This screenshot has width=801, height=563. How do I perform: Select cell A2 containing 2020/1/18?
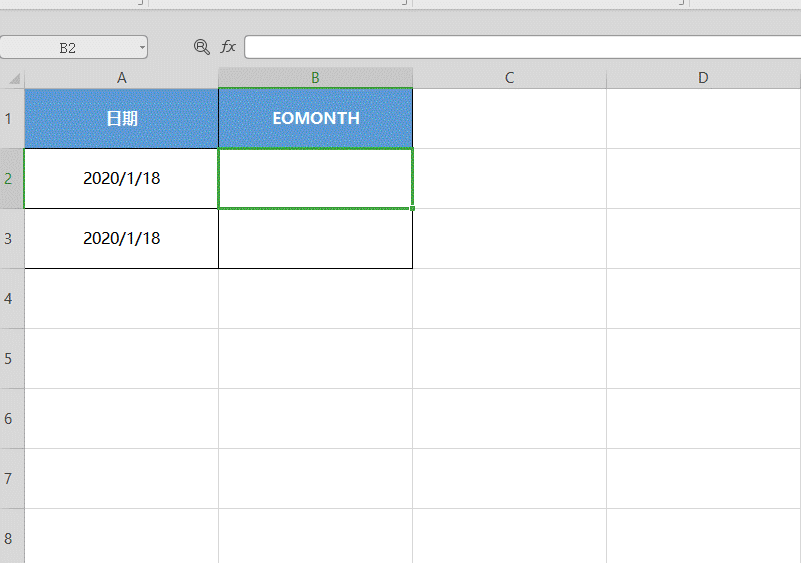pyautogui.click(x=121, y=178)
